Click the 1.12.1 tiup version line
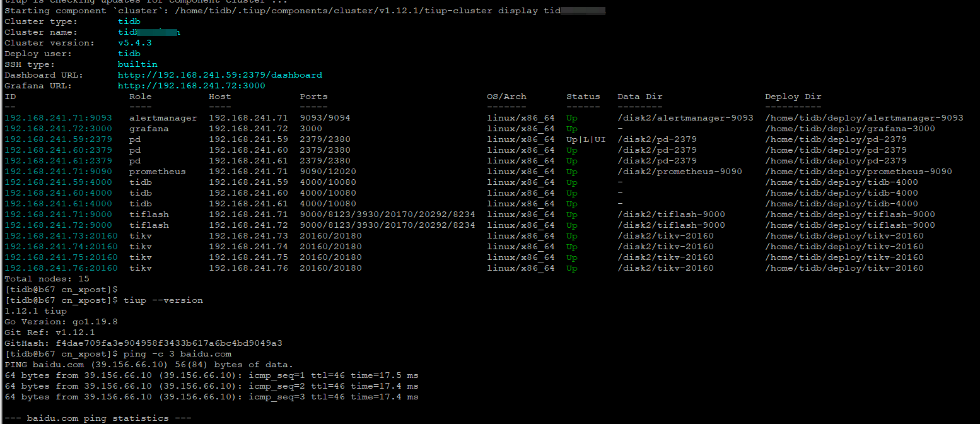Image resolution: width=980 pixels, height=424 pixels. click(x=35, y=311)
